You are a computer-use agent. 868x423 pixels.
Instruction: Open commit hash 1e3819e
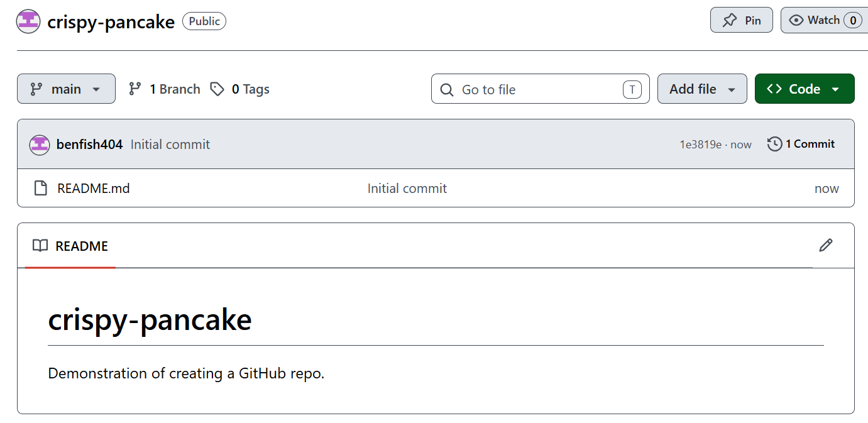pos(700,144)
